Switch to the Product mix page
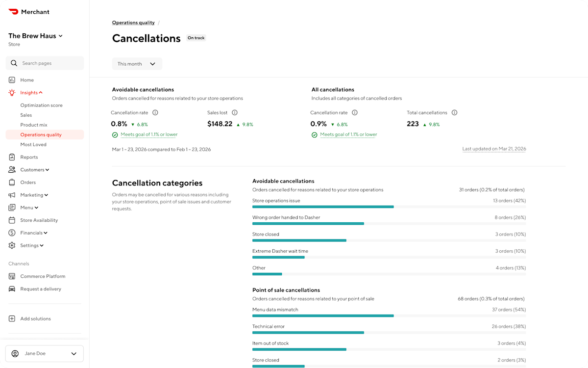The width and height of the screenshot is (588, 368). 33,125
